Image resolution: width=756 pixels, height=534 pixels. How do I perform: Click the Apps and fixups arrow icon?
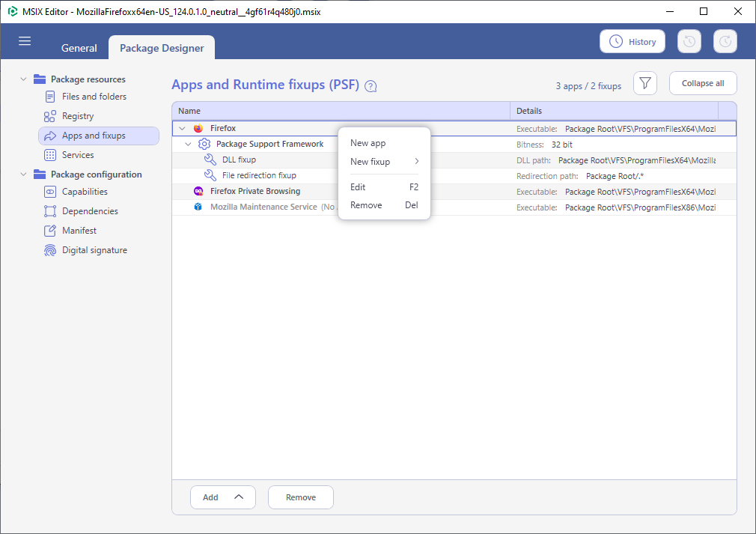pos(49,136)
